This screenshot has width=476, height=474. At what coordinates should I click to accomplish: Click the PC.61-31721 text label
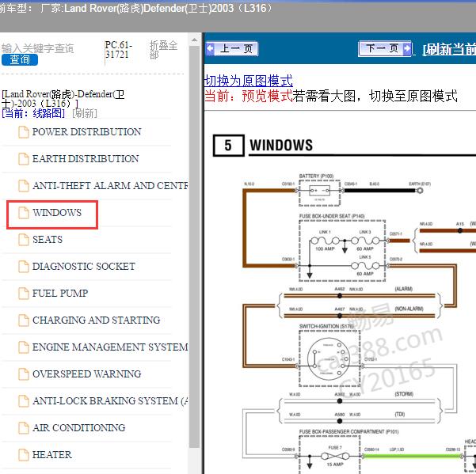point(118,50)
